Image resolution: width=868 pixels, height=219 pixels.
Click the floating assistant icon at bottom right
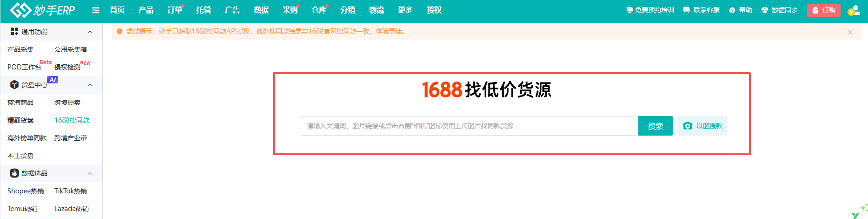pos(856,213)
